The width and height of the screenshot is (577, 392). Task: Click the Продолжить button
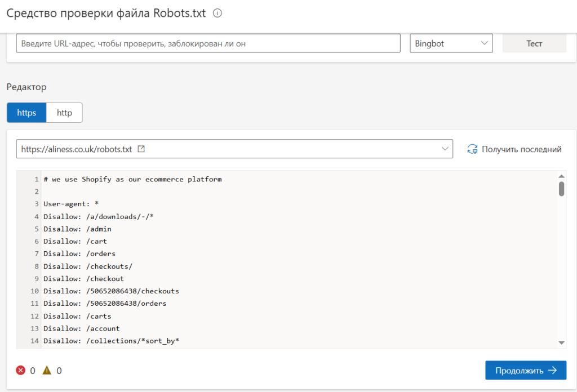pyautogui.click(x=526, y=370)
